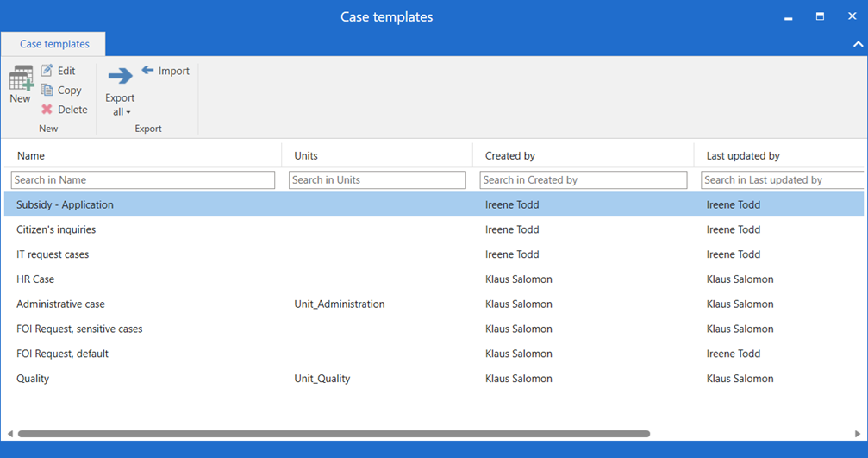Image resolution: width=868 pixels, height=458 pixels.
Task: Click Klaus Salomon creator of HR Case
Action: tap(519, 279)
